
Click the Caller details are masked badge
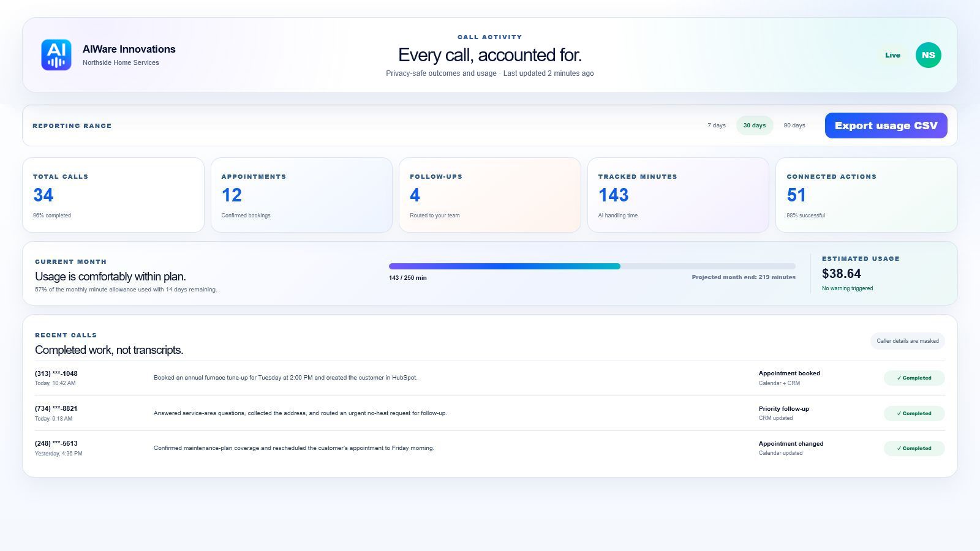[x=907, y=341]
